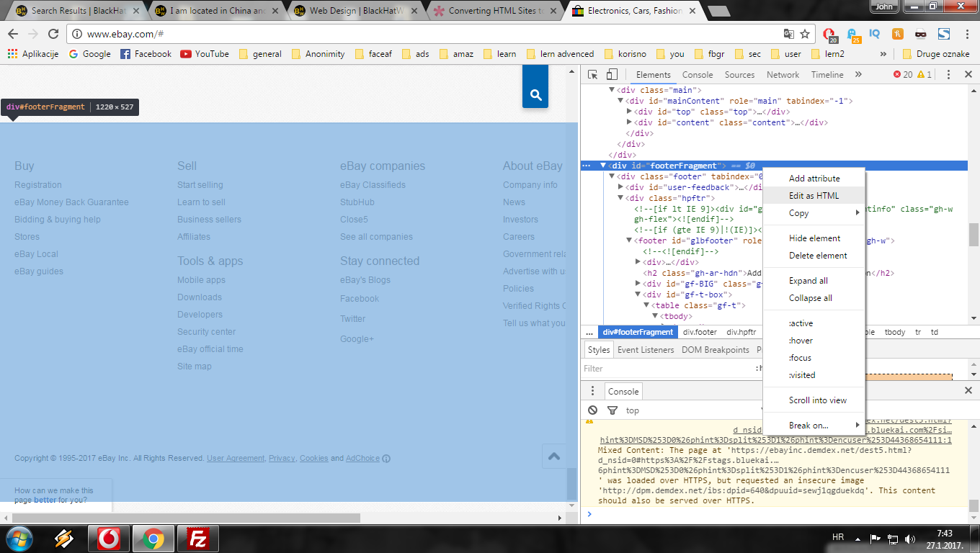Switch to the Console tab in DevTools
980x553 pixels.
698,75
